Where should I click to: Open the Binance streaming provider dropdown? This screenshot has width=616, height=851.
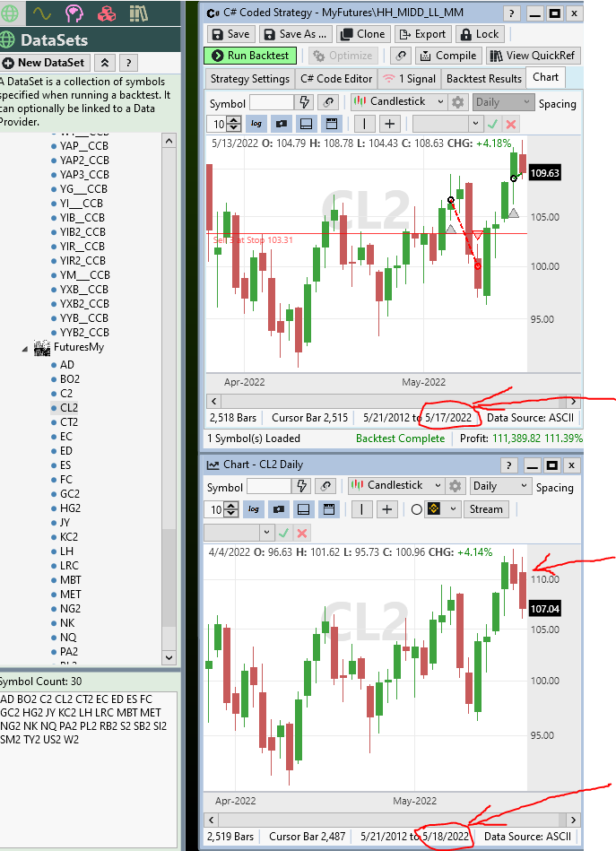[444, 509]
